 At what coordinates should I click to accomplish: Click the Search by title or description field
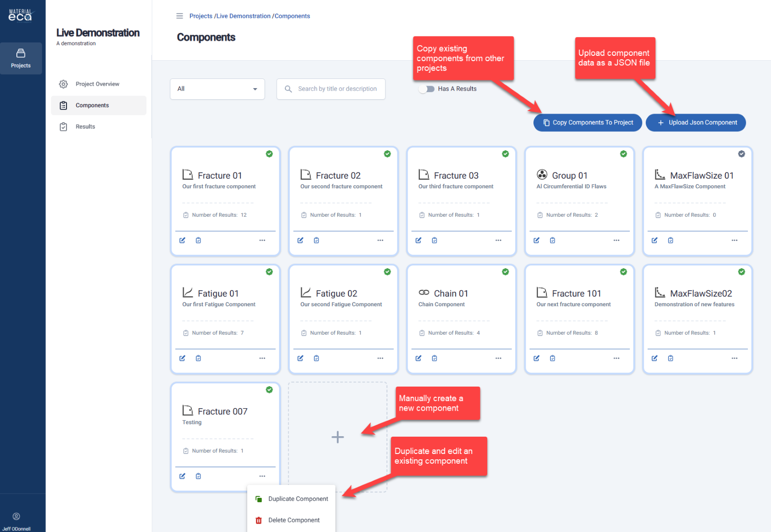(337, 89)
